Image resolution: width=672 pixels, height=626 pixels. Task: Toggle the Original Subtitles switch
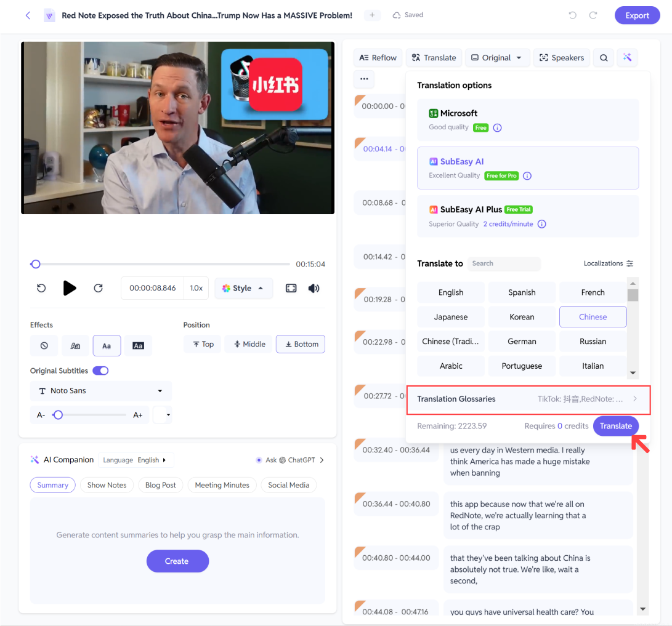point(101,371)
